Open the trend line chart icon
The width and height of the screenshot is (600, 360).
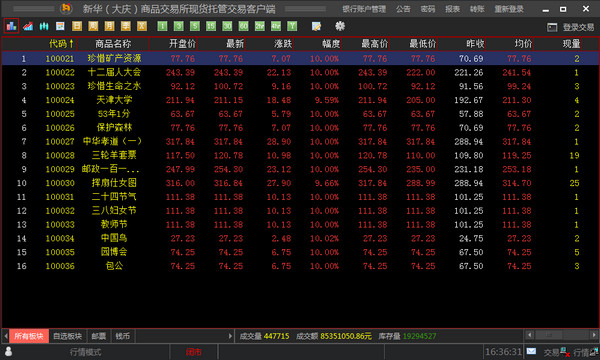click(x=28, y=26)
